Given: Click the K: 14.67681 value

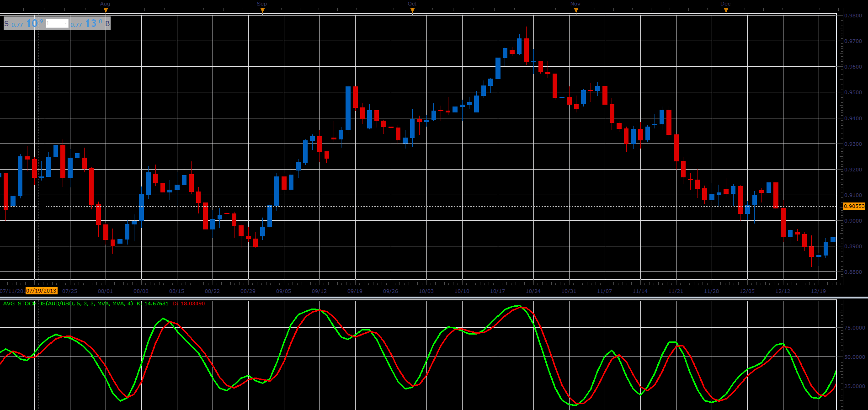Looking at the screenshot, I should (153, 304).
